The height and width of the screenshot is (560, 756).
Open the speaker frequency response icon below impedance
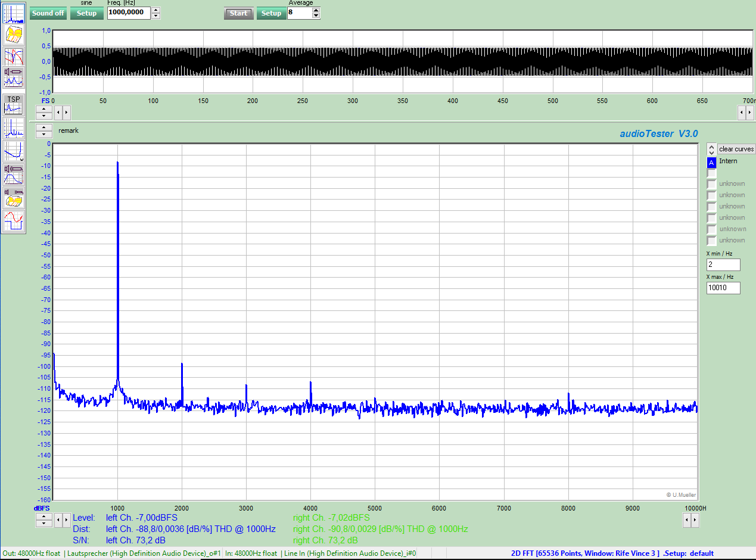tap(14, 175)
